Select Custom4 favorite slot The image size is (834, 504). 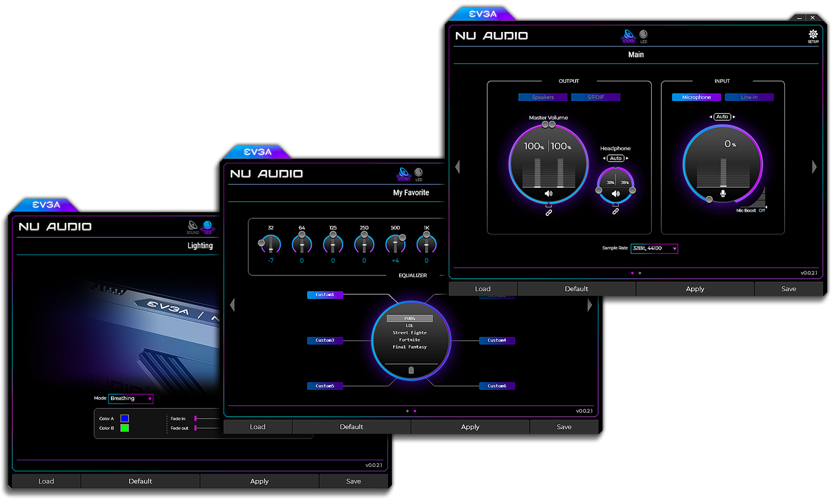[497, 341]
